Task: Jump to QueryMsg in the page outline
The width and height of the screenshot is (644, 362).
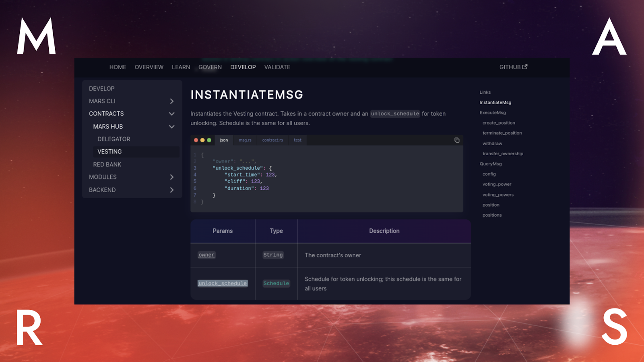Action: click(491, 164)
